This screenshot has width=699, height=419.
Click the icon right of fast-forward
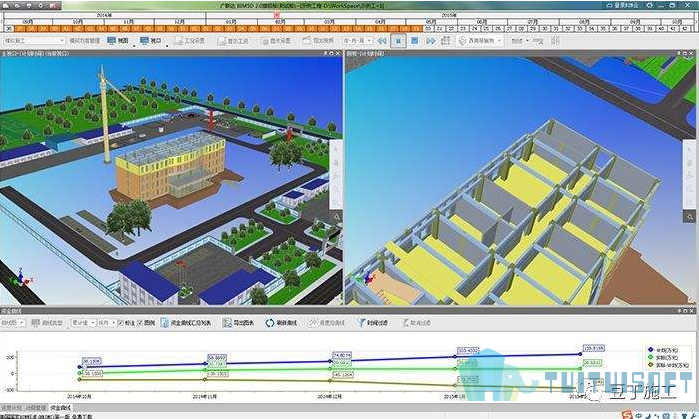click(x=445, y=41)
